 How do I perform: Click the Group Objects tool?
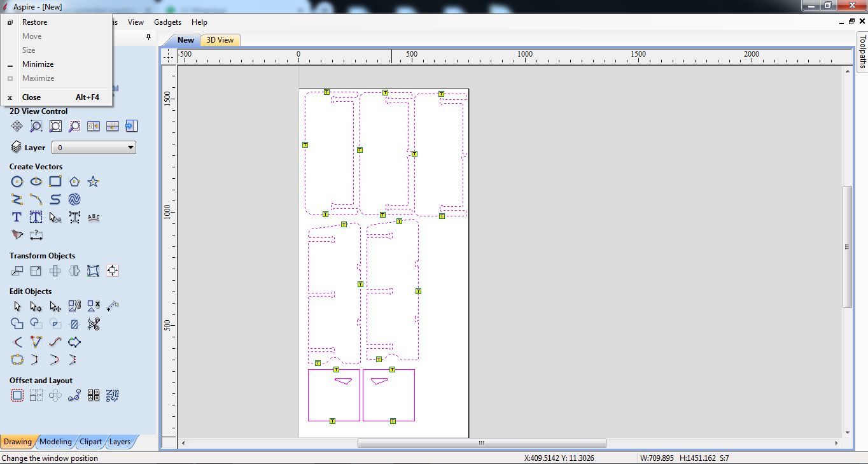pyautogui.click(x=74, y=306)
